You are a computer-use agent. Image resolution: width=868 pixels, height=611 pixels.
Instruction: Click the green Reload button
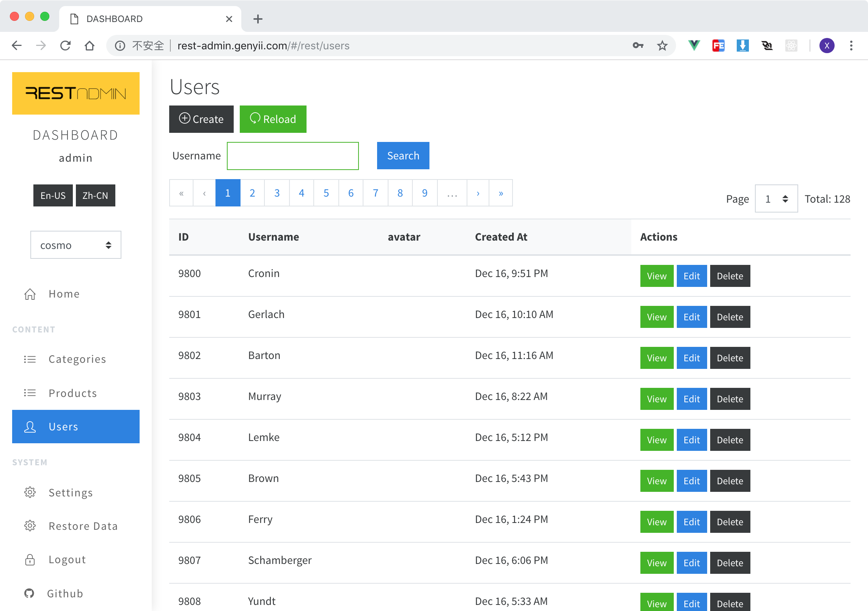tap(273, 119)
